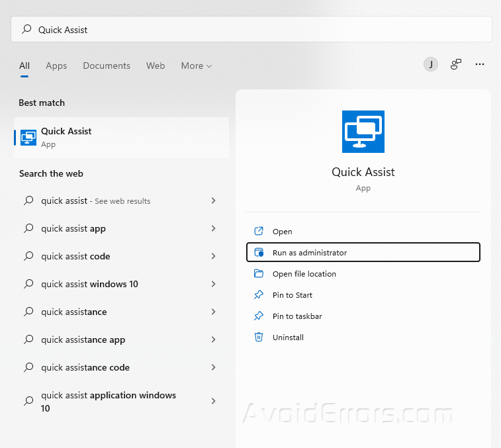Expand arrow for 'quick assist - See web results'
Viewport: 501px width, 448px height.
click(x=213, y=201)
